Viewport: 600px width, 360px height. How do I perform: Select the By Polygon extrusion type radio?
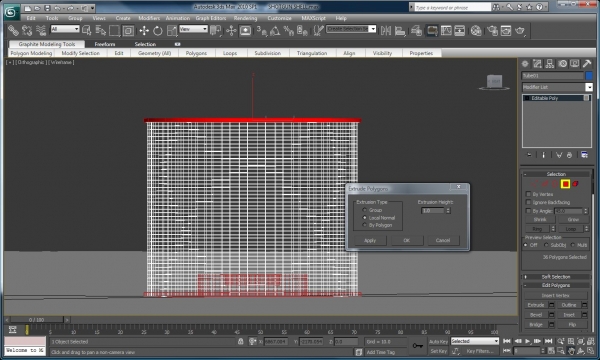[364, 225]
